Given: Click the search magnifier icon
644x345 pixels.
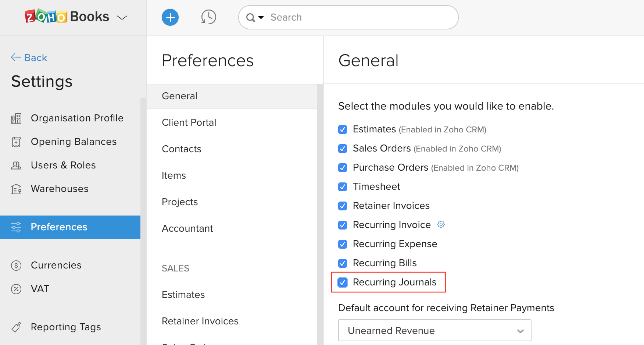Looking at the screenshot, I should [x=250, y=17].
